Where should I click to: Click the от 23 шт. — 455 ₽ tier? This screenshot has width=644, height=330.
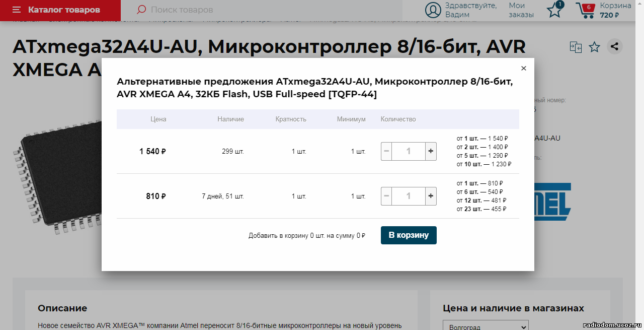481,209
